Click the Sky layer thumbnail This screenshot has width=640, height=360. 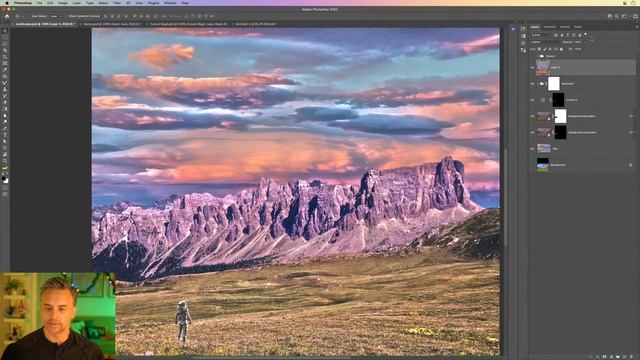543,149
